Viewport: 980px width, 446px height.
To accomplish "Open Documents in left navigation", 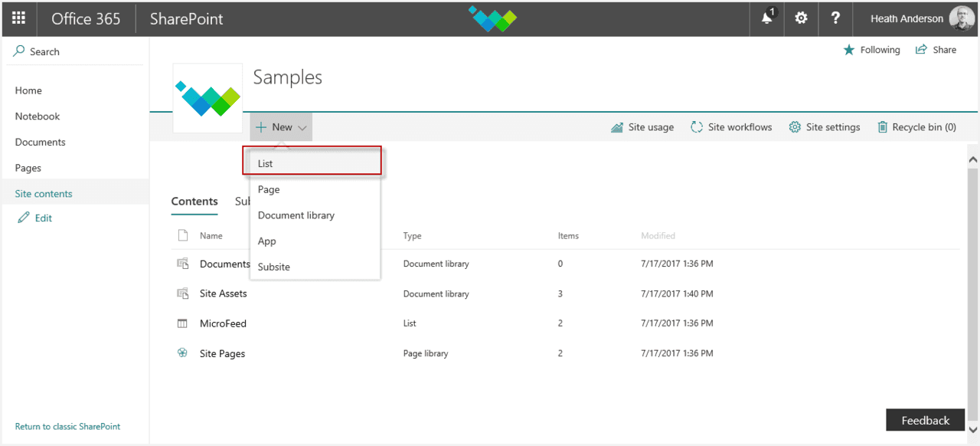I will tap(41, 142).
